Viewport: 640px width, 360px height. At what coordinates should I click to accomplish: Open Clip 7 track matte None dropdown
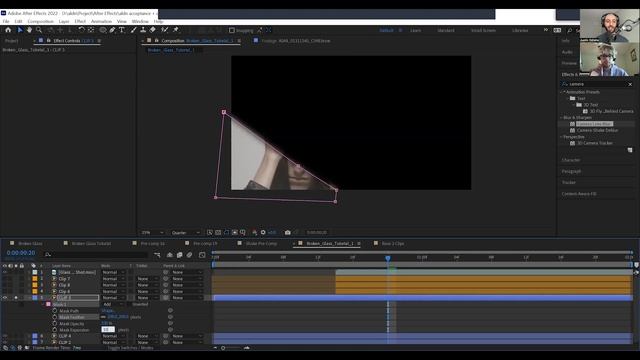pos(147,278)
